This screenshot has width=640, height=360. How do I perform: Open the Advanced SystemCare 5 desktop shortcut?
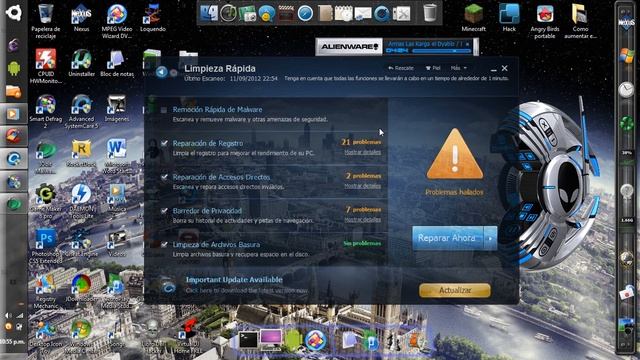pyautogui.click(x=81, y=111)
